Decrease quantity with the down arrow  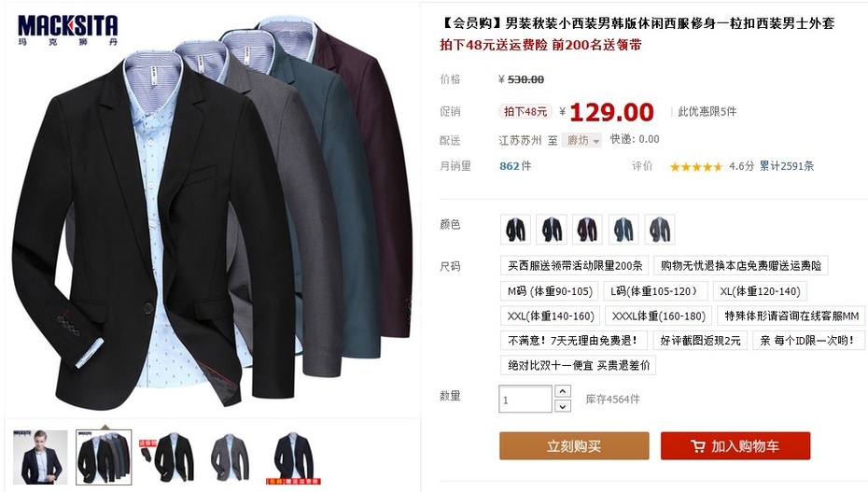click(x=563, y=406)
